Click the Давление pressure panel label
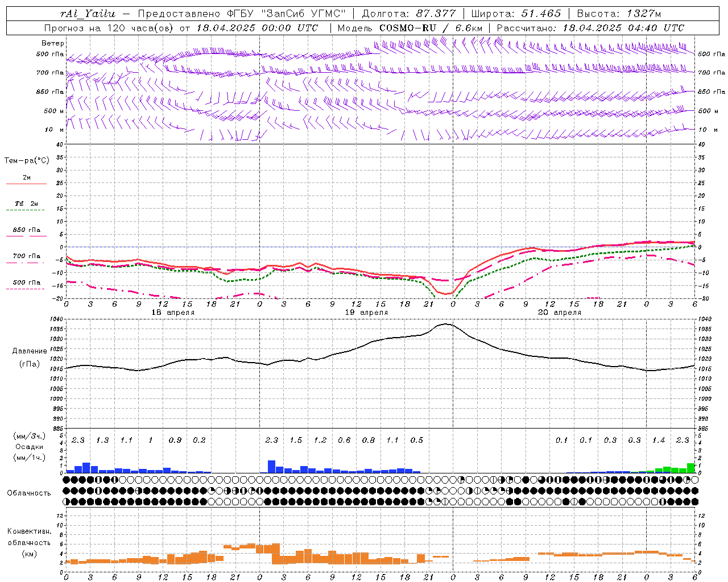The width and height of the screenshot is (728, 582). point(30,351)
